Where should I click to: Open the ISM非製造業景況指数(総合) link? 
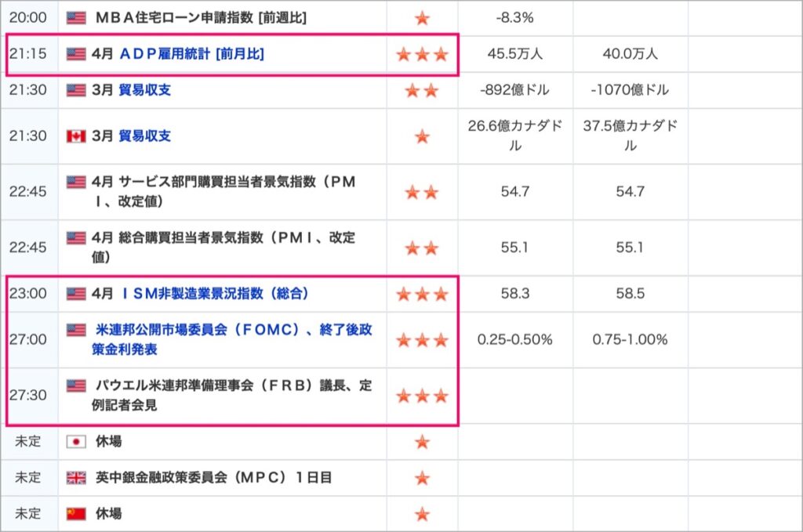[x=214, y=294]
